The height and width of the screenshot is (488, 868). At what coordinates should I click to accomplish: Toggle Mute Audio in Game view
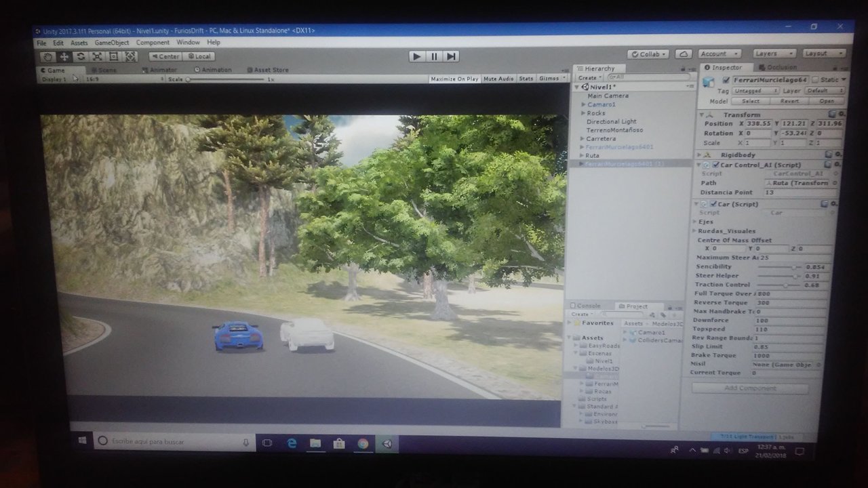click(498, 79)
